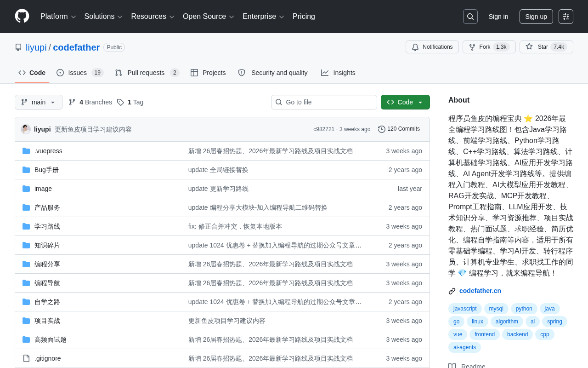Click the tag icon next to 1 Tag
The width and height of the screenshot is (588, 368).
point(120,102)
